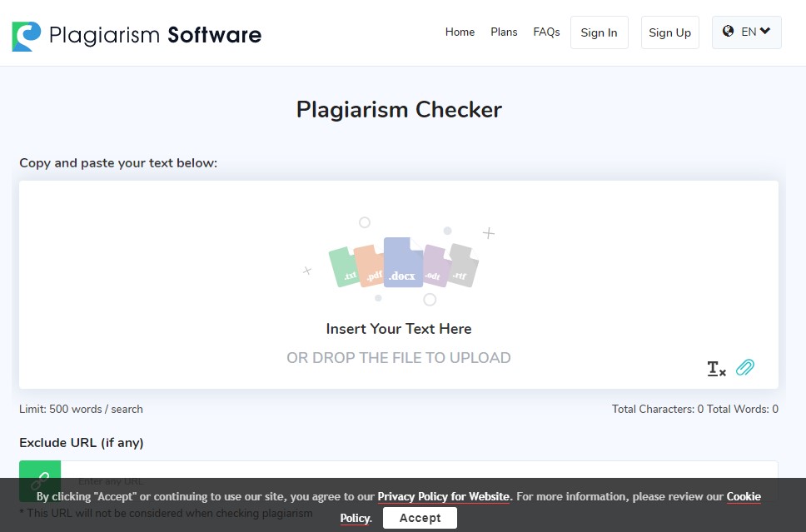The width and height of the screenshot is (806, 532).
Task: Click the Sign In button
Action: click(x=599, y=32)
